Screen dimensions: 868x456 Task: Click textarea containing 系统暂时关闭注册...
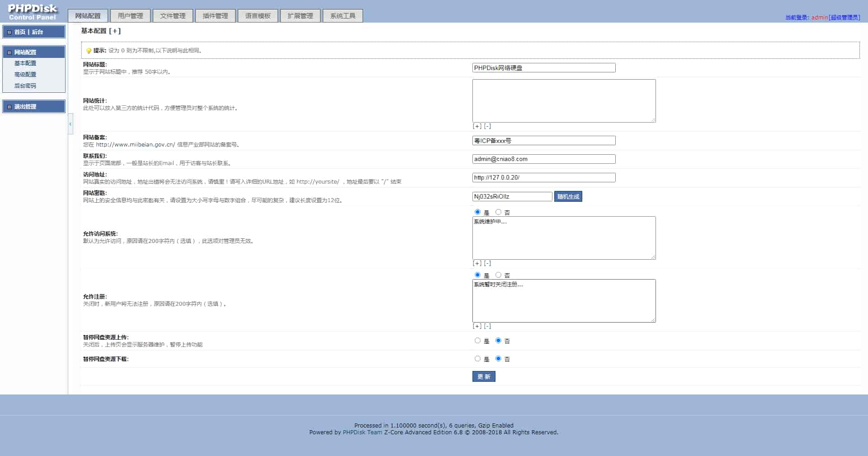(x=564, y=301)
